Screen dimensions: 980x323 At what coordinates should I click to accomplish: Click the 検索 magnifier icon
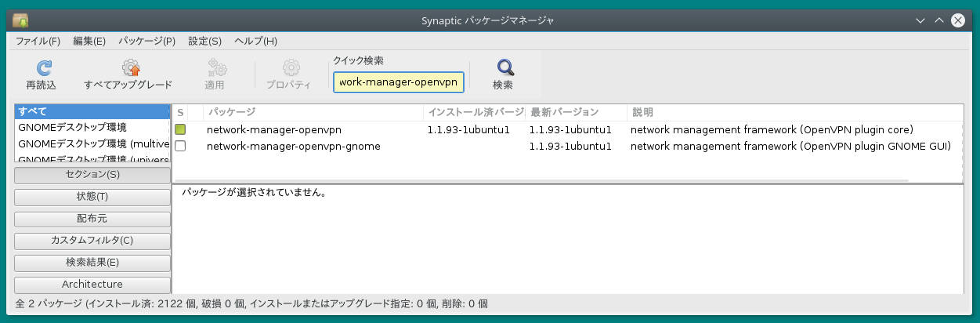pyautogui.click(x=506, y=68)
